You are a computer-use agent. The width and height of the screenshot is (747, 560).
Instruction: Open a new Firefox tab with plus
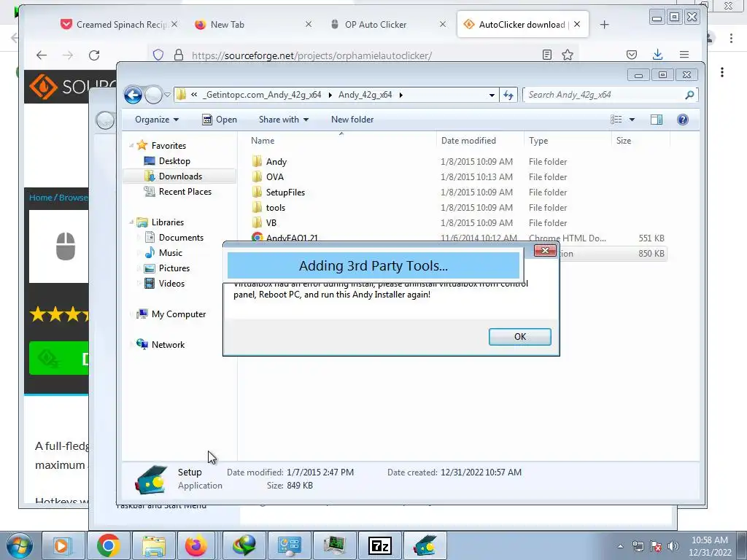point(604,24)
